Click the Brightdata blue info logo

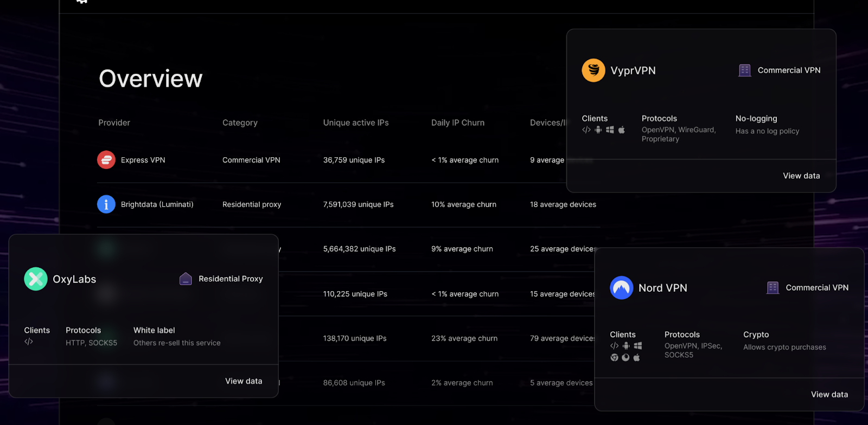click(x=106, y=204)
